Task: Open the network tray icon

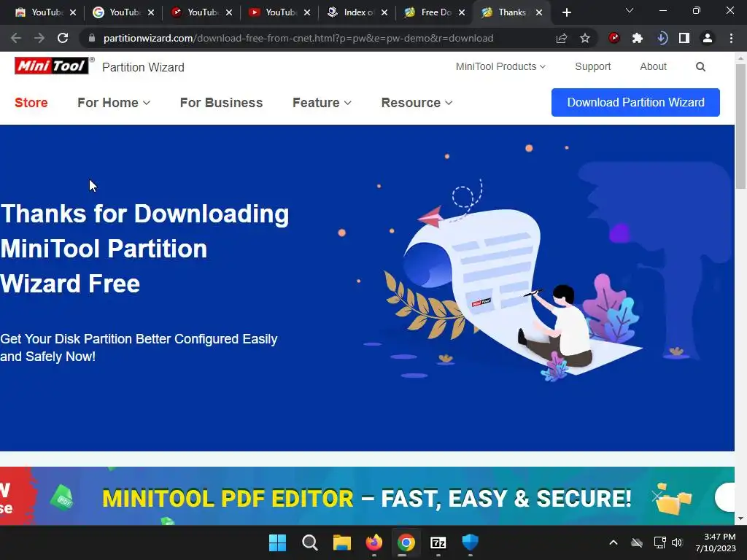Action: click(x=659, y=542)
